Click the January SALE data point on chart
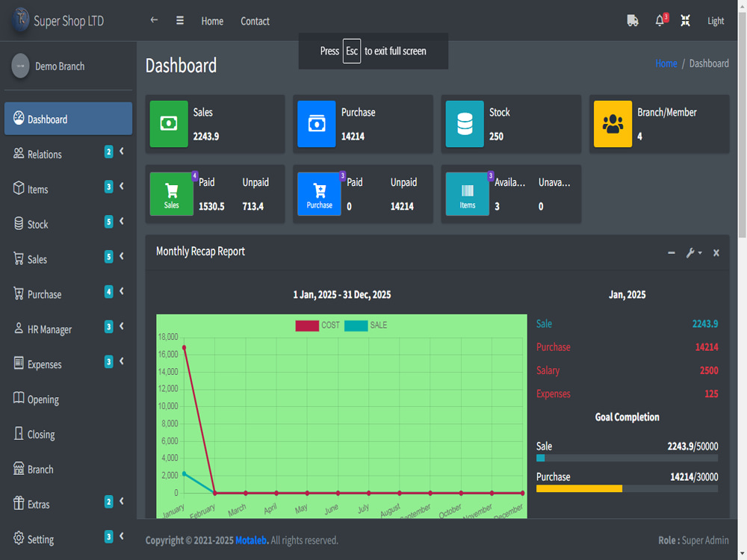 pyautogui.click(x=184, y=474)
